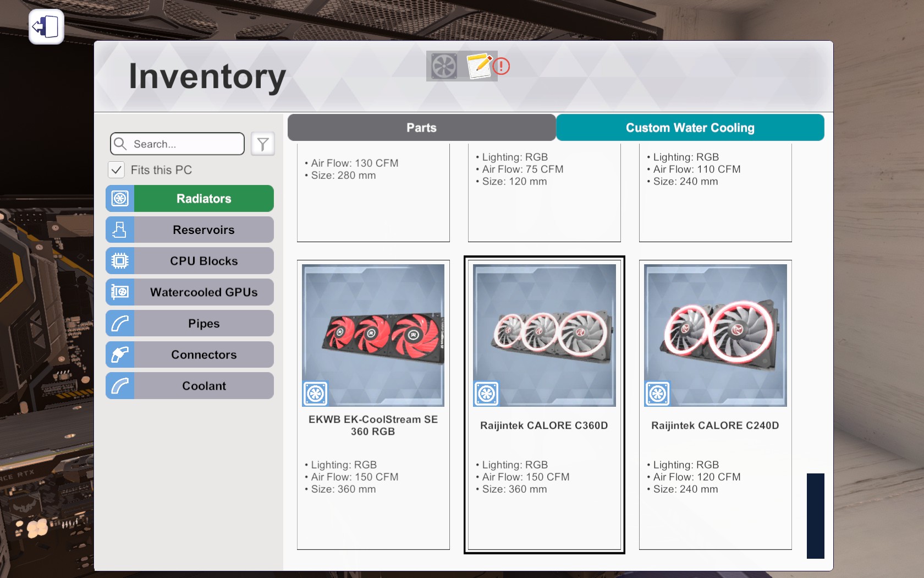Click the 'Air Flow: 130 CFM' text
Screen dimensions: 924x578
[355, 163]
